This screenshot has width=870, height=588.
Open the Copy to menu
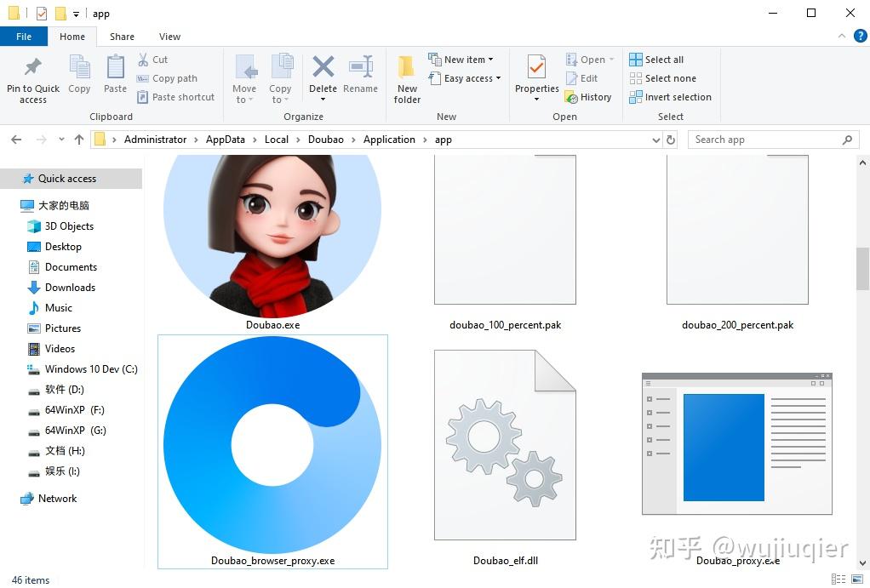280,79
